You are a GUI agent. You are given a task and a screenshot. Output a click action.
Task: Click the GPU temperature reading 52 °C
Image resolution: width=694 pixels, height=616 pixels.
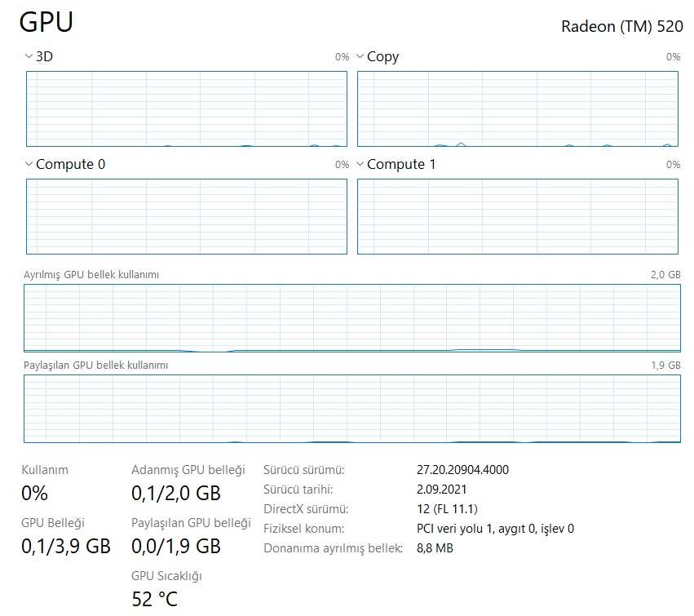[x=154, y=599]
